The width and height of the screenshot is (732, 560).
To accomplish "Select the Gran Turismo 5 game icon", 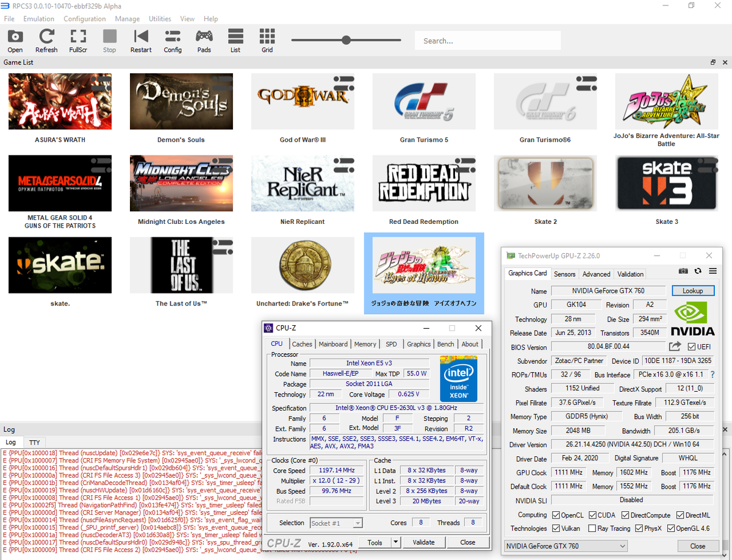I will [424, 101].
